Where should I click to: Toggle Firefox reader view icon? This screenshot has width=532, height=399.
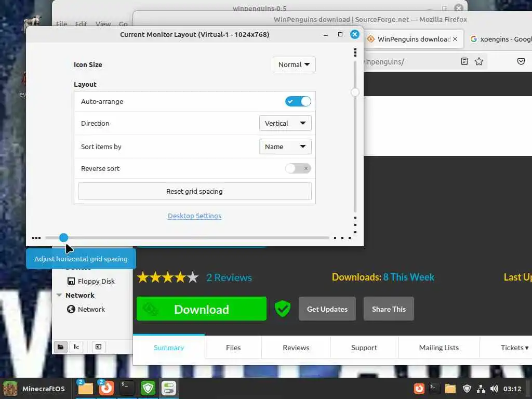pos(464,61)
